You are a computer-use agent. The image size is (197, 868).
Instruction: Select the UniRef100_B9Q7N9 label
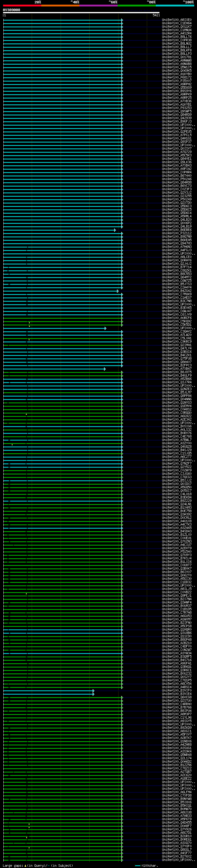pos(177,236)
